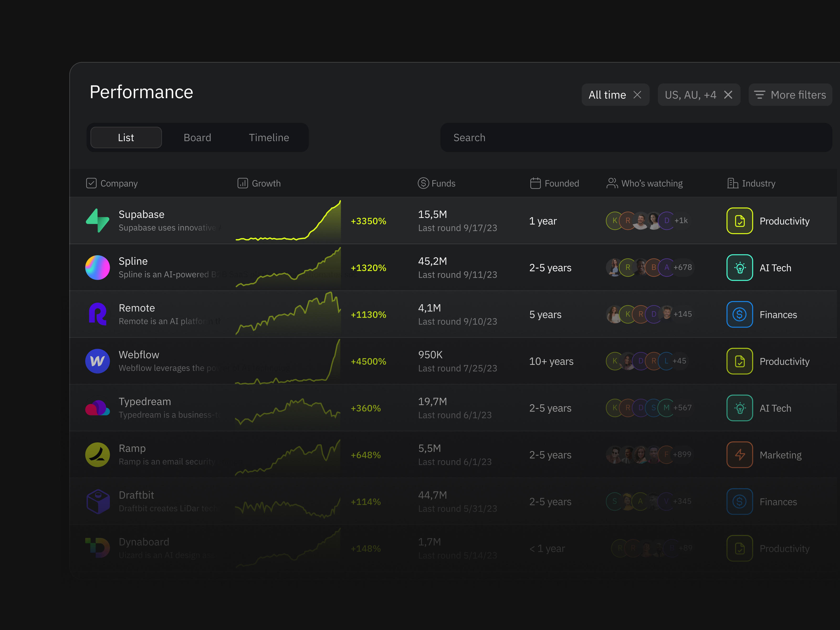Remove the US, AU, +4 location filter
The image size is (840, 630).
point(728,94)
